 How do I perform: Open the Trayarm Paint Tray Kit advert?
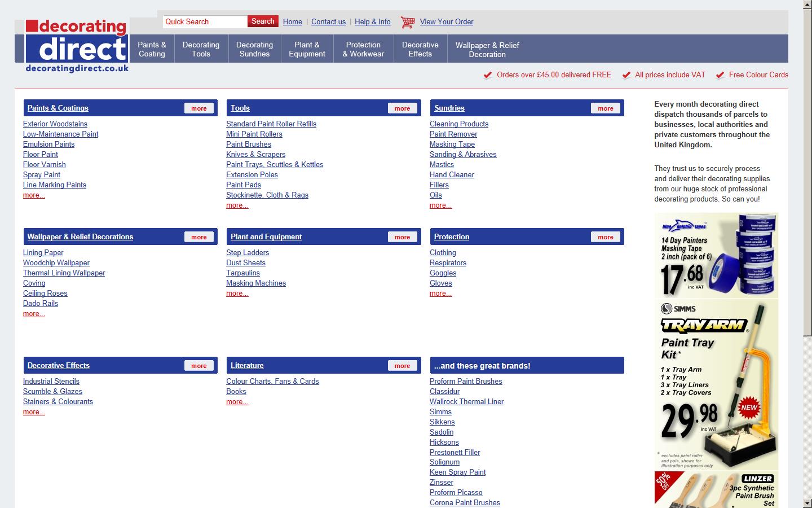[x=716, y=385]
